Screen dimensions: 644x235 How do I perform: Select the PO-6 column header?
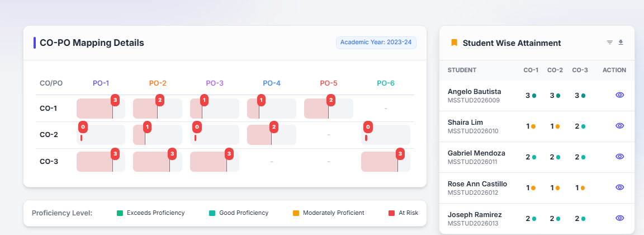(386, 83)
